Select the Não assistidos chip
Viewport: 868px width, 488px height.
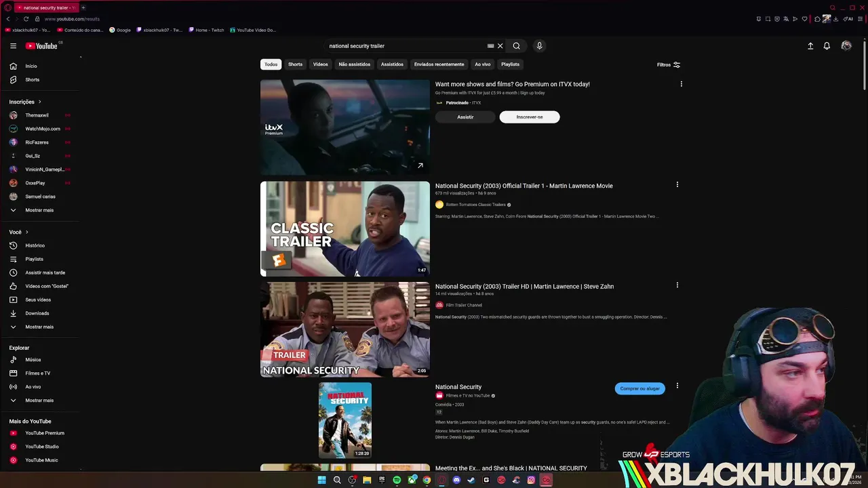click(355, 64)
